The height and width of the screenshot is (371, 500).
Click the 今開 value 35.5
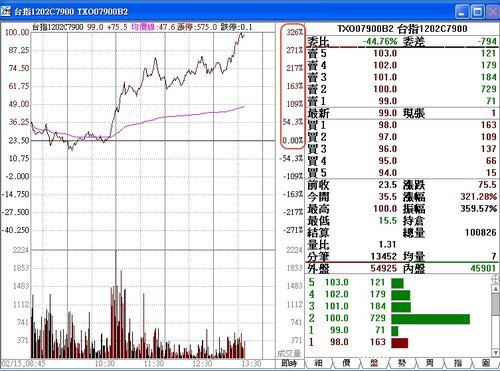387,197
